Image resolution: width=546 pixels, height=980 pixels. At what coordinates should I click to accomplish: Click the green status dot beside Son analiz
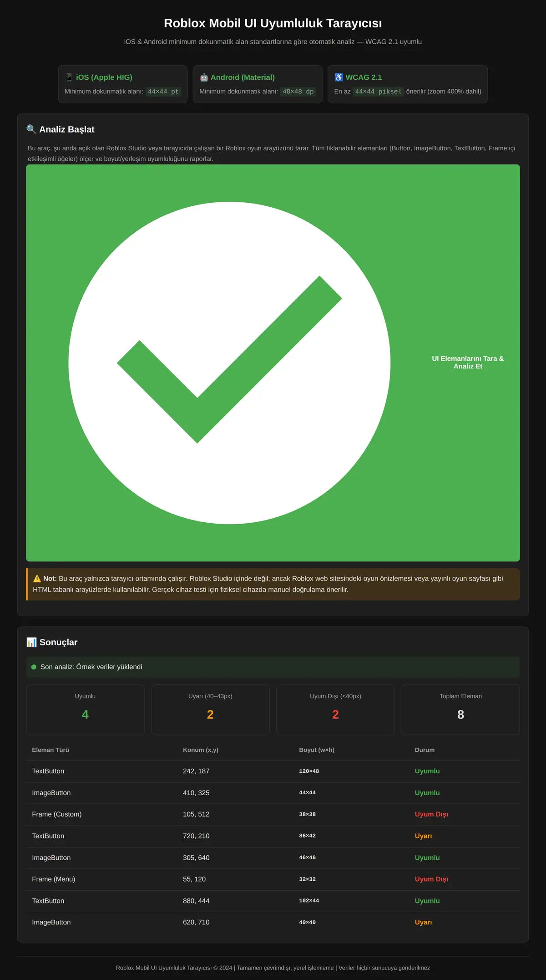34,667
